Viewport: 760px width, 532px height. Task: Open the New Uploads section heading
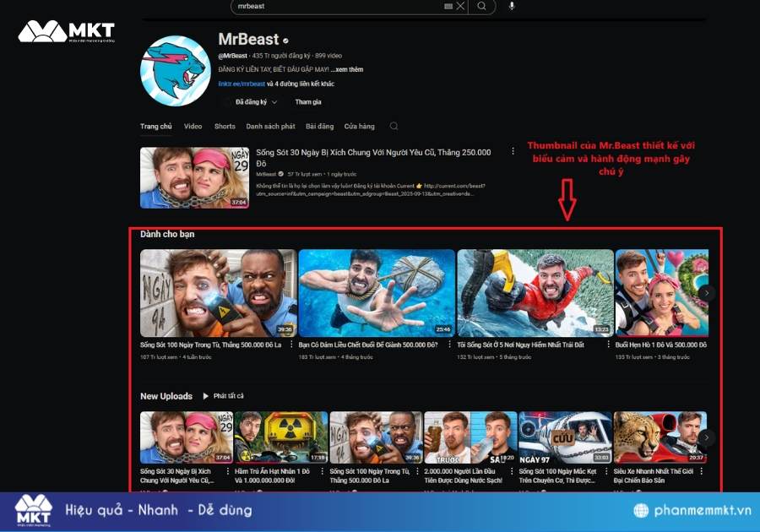coord(166,396)
